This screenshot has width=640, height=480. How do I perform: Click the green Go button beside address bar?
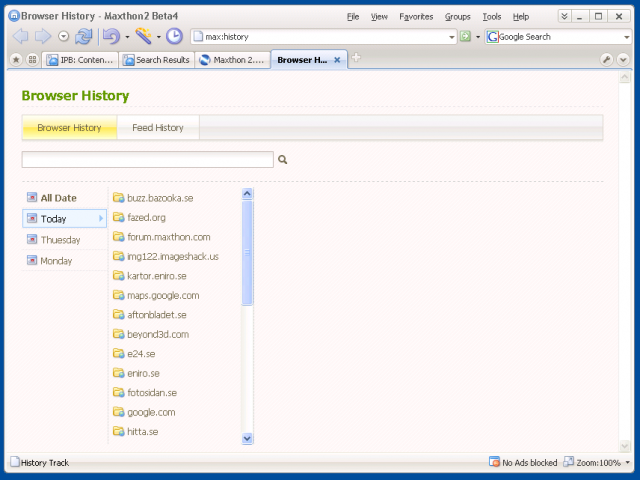[x=465, y=37]
